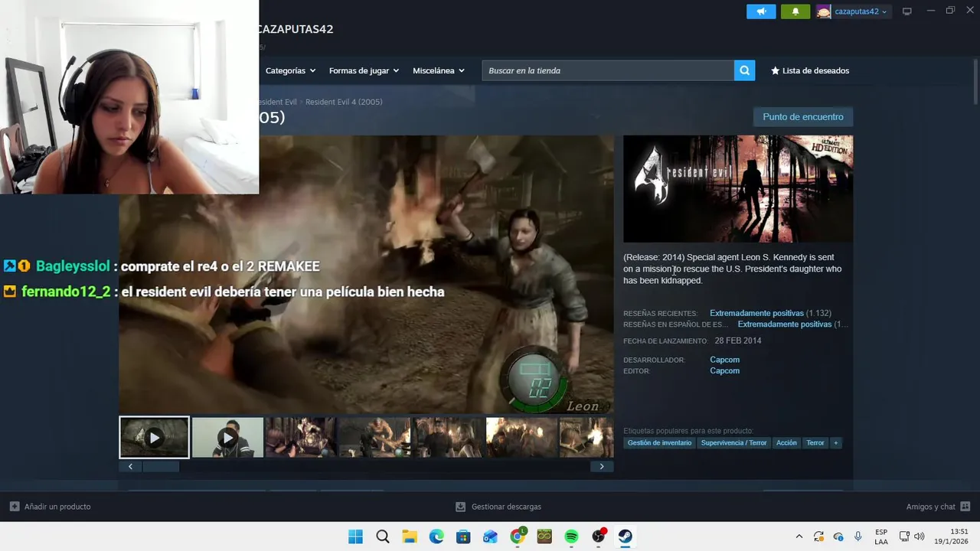
Task: Launch Microsoft Edge from taskbar
Action: click(436, 536)
